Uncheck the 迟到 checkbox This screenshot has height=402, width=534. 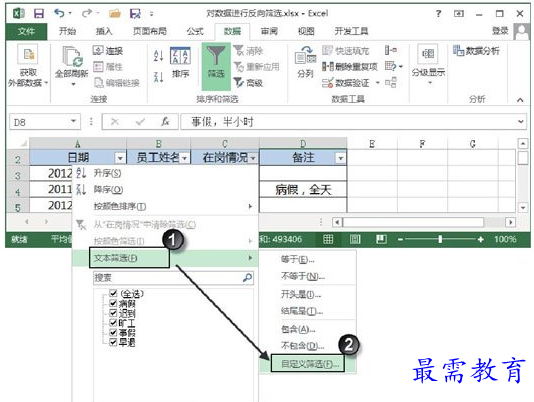point(113,312)
